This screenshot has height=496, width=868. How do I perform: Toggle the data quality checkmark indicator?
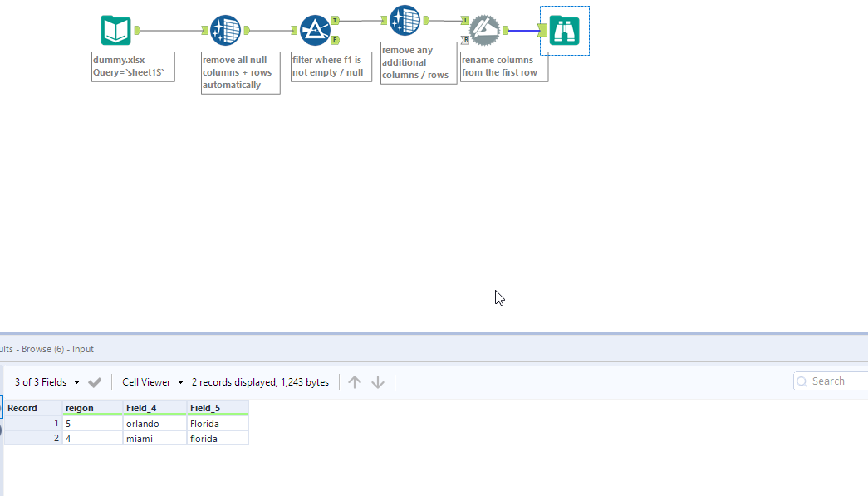[x=95, y=381]
